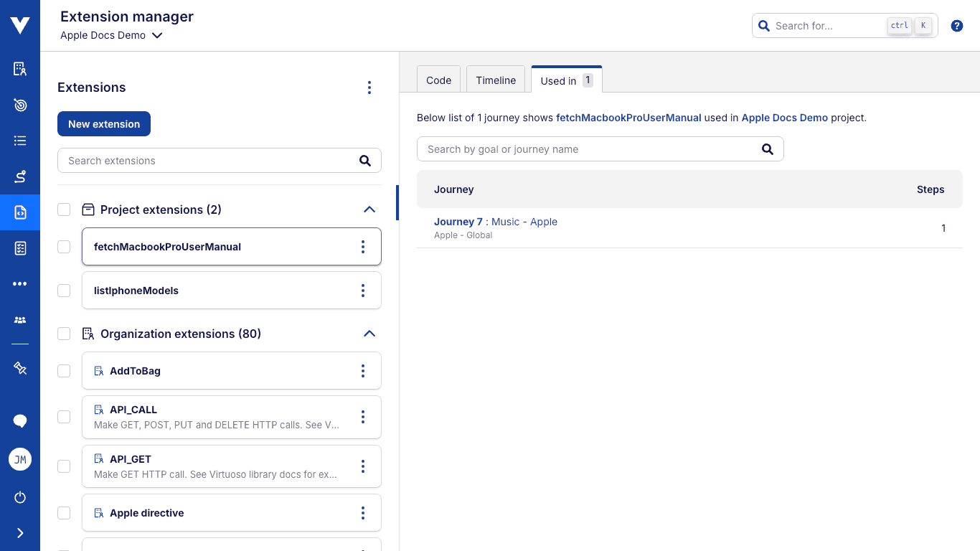This screenshot has width=980, height=551.
Task: Click the logout power icon in sidebar
Action: [x=20, y=497]
